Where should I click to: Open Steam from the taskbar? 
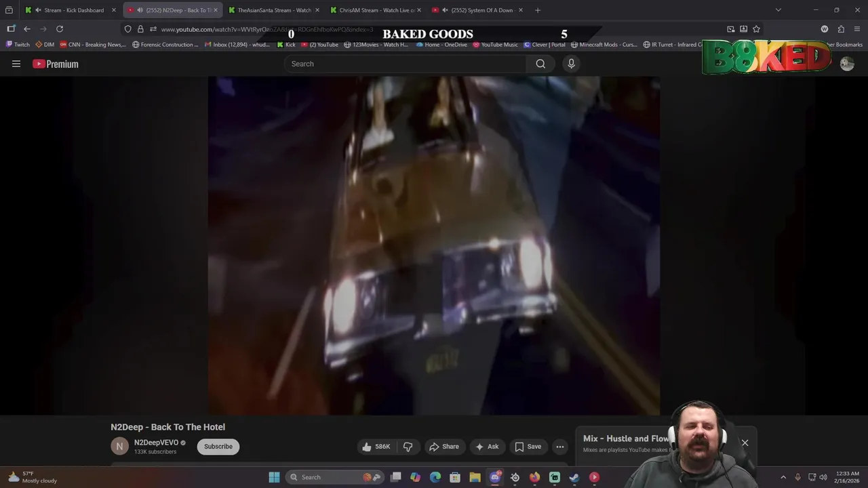coord(574,477)
